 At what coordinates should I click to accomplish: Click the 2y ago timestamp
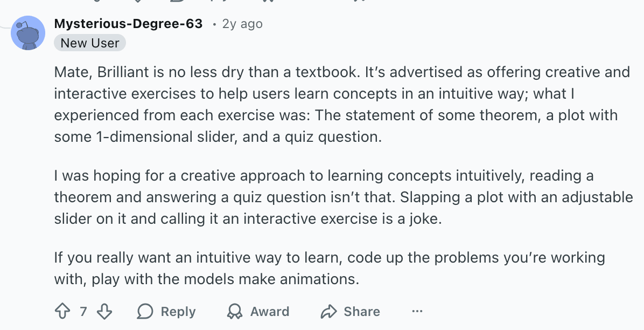pyautogui.click(x=242, y=24)
